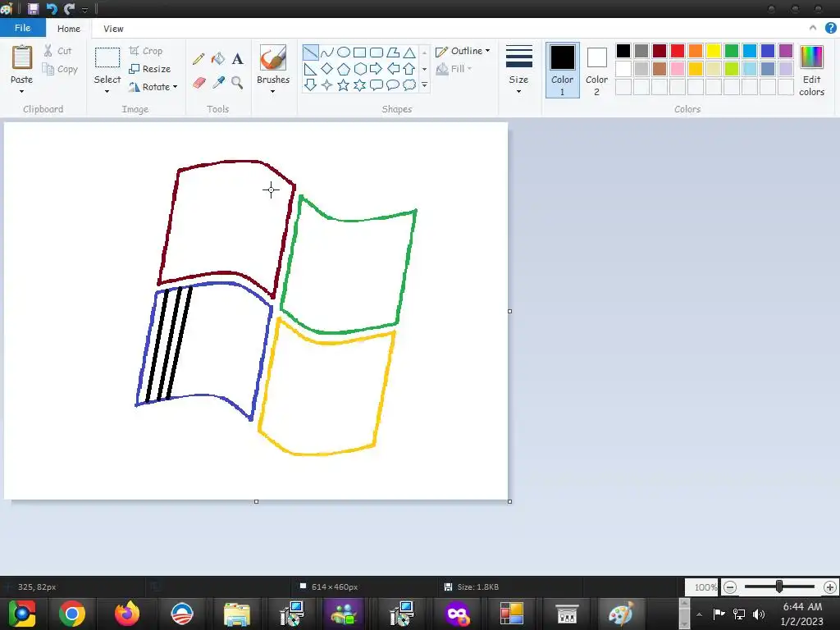Click the rectangular Select tool
This screenshot has width=840, height=630.
[107, 58]
